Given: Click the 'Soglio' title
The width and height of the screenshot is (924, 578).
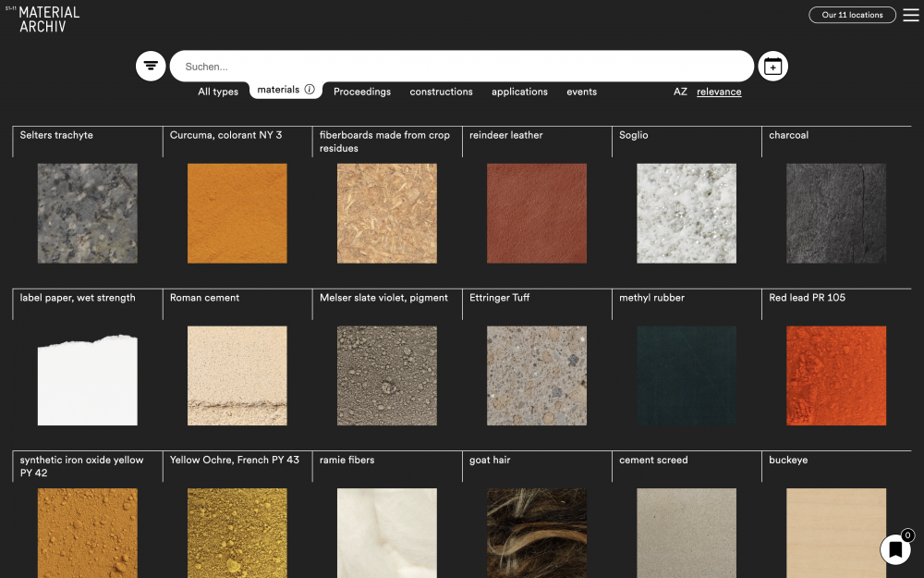Looking at the screenshot, I should pyautogui.click(x=634, y=135).
